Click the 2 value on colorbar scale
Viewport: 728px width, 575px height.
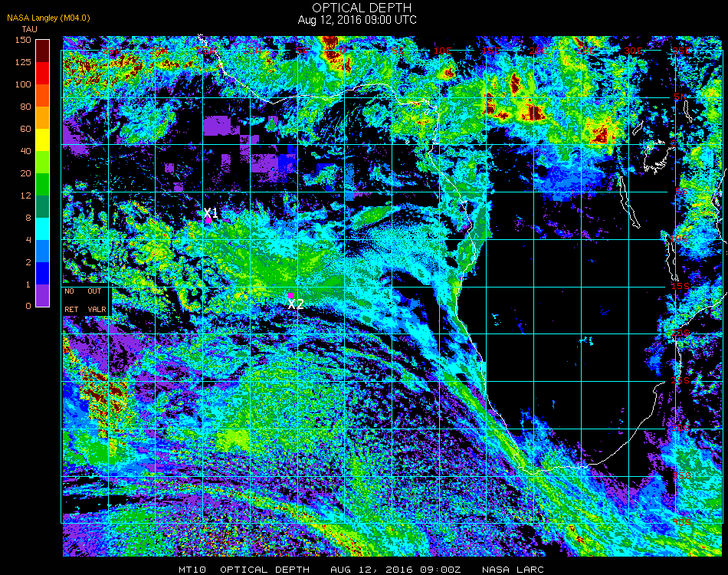tap(28, 262)
